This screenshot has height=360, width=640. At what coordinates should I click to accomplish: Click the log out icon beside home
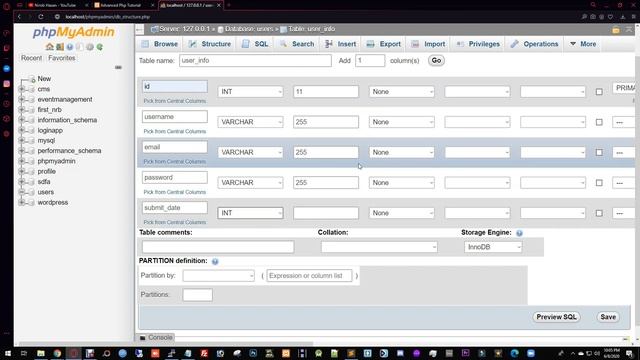(60, 47)
